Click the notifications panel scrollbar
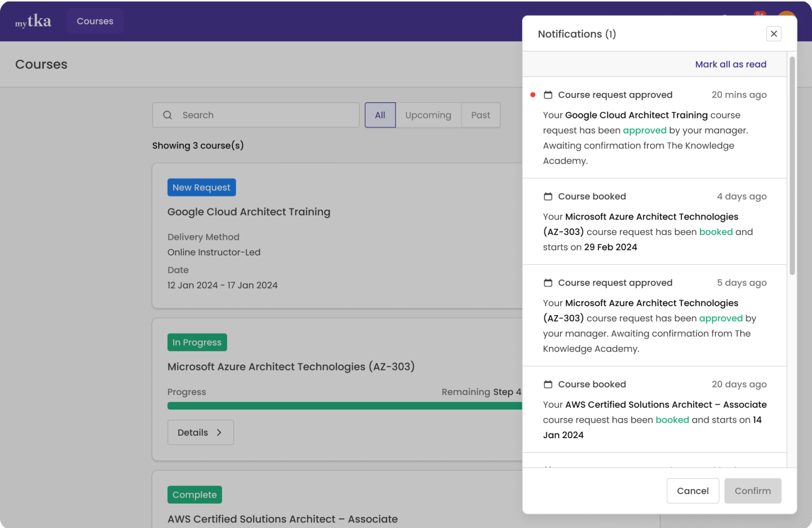This screenshot has width=812, height=528. [x=792, y=166]
